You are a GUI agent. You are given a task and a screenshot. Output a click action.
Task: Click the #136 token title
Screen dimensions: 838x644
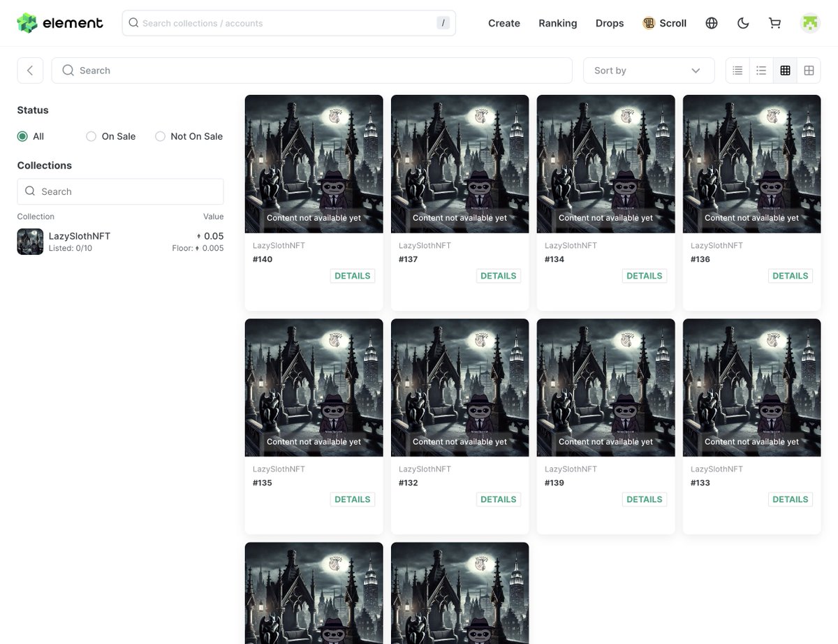[700, 259]
